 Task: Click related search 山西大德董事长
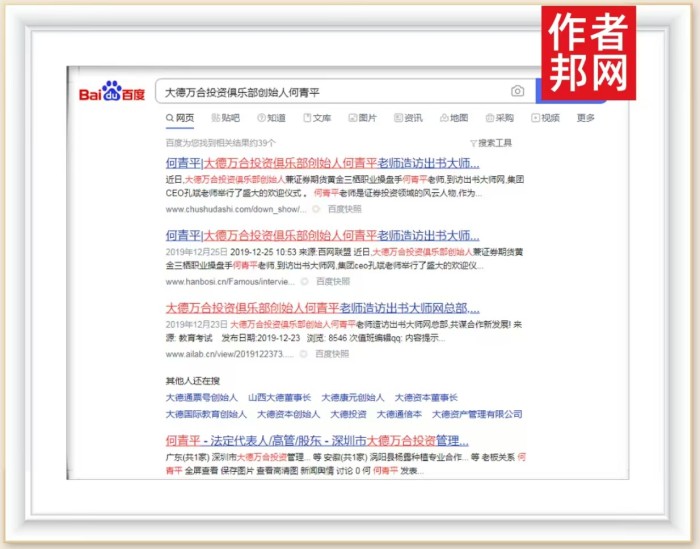pos(280,397)
